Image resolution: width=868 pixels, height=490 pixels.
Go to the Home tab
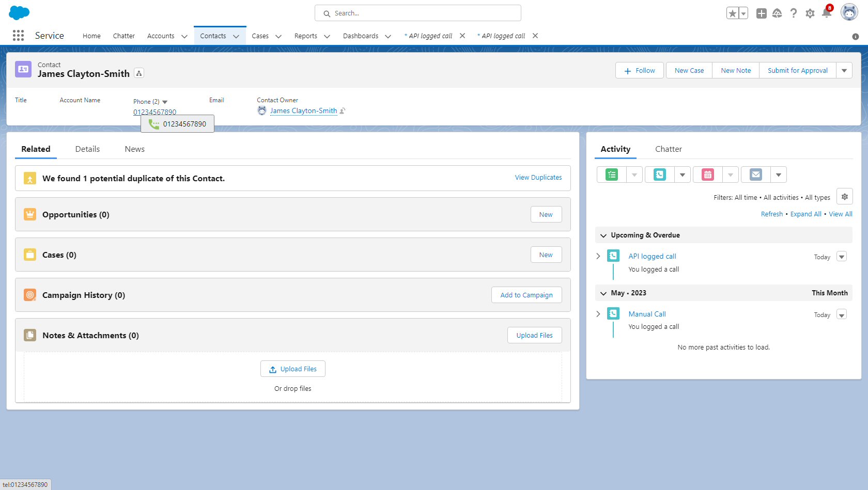(x=91, y=36)
